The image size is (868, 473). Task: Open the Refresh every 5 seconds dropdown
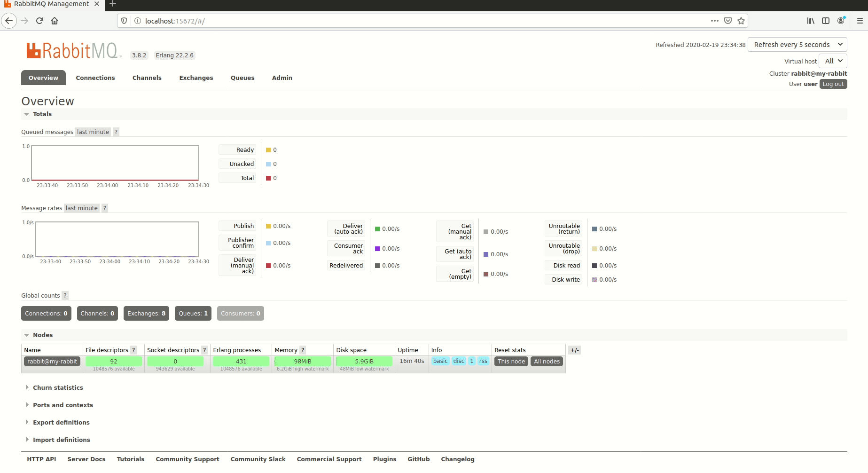coord(797,45)
